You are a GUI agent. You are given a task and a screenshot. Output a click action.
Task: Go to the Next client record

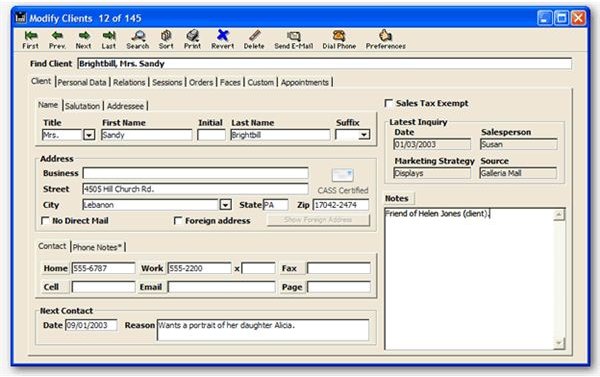pyautogui.click(x=83, y=40)
